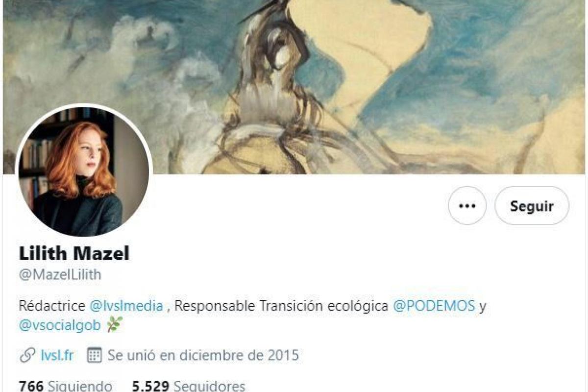588x392 pixels.
Task: Click the chain link icon beside lvsl.fr
Action: (x=27, y=355)
